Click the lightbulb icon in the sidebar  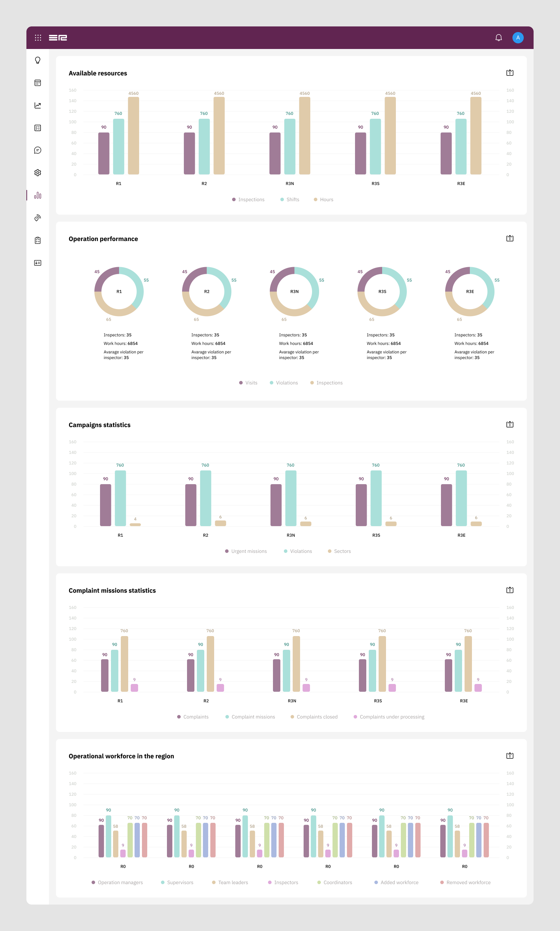click(38, 60)
